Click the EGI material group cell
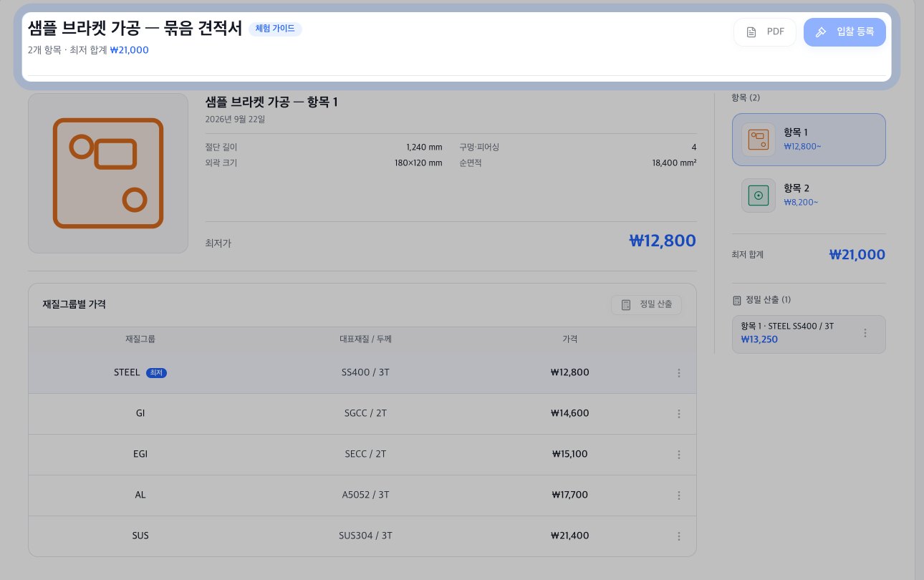This screenshot has width=924, height=580. [x=140, y=455]
